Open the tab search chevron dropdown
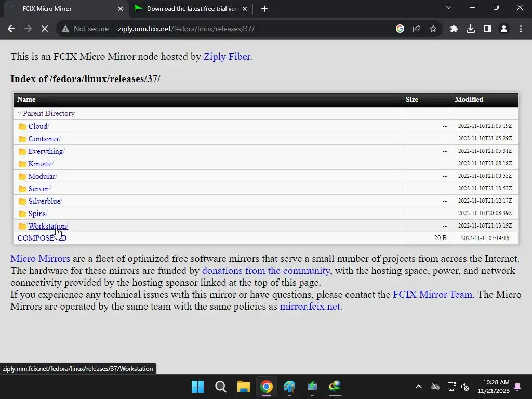The height and width of the screenshot is (399, 532). 448,7
